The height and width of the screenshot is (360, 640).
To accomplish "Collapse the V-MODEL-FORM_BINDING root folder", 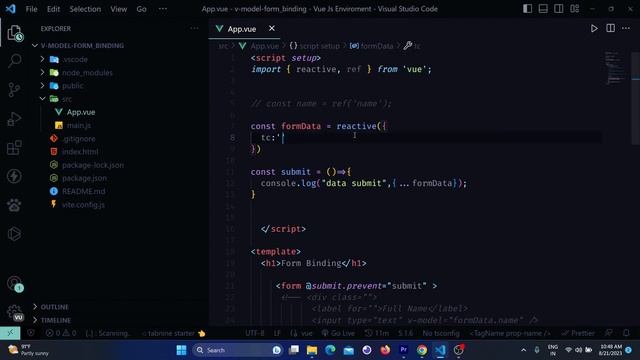I will pyautogui.click(x=35, y=46).
